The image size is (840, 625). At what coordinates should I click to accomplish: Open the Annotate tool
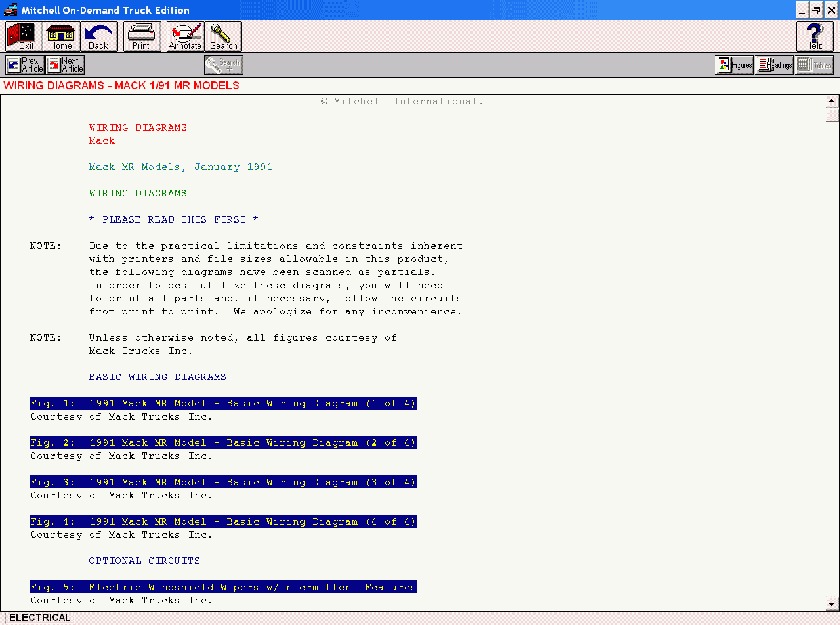pos(185,36)
